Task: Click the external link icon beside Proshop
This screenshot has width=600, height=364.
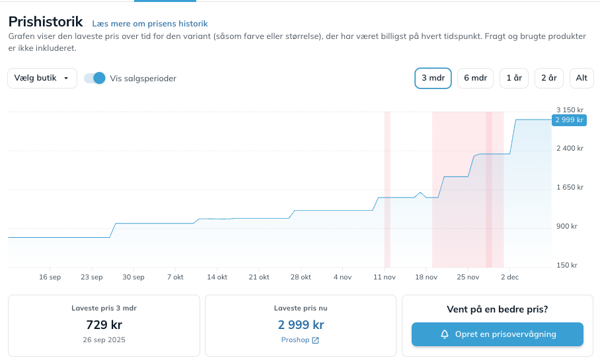Action: click(315, 340)
